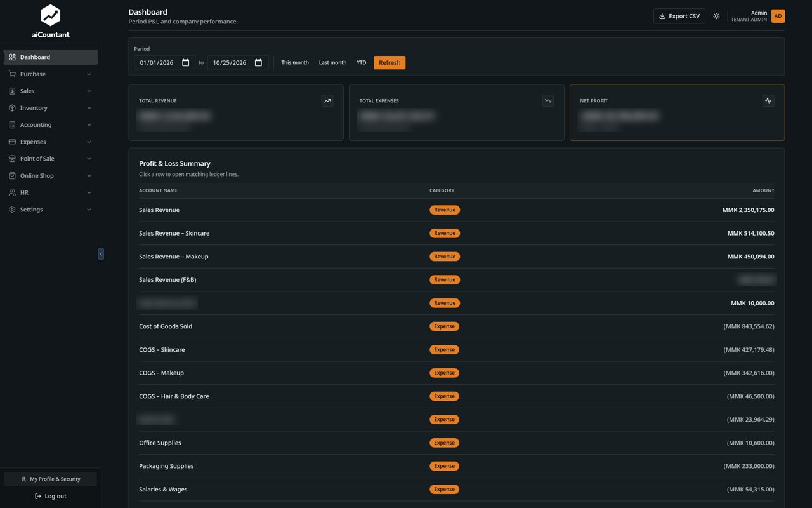
Task: Expand the Inventory menu chevron
Action: [89, 108]
